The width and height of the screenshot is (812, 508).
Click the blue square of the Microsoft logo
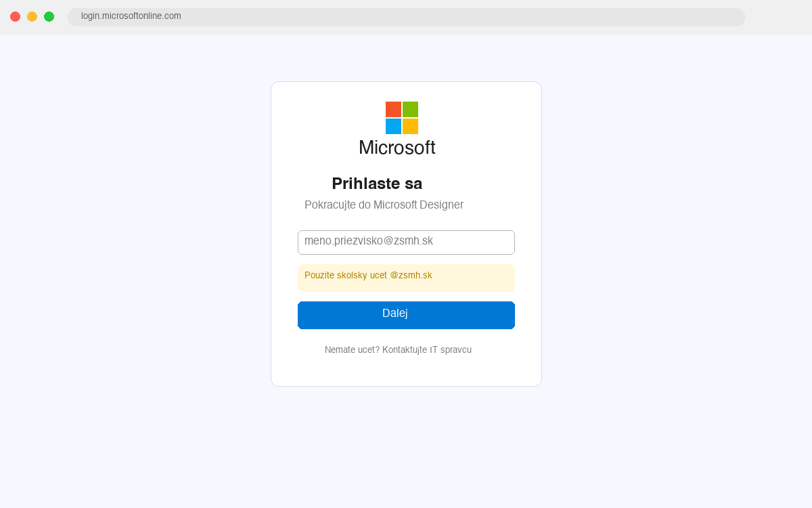pos(392,125)
